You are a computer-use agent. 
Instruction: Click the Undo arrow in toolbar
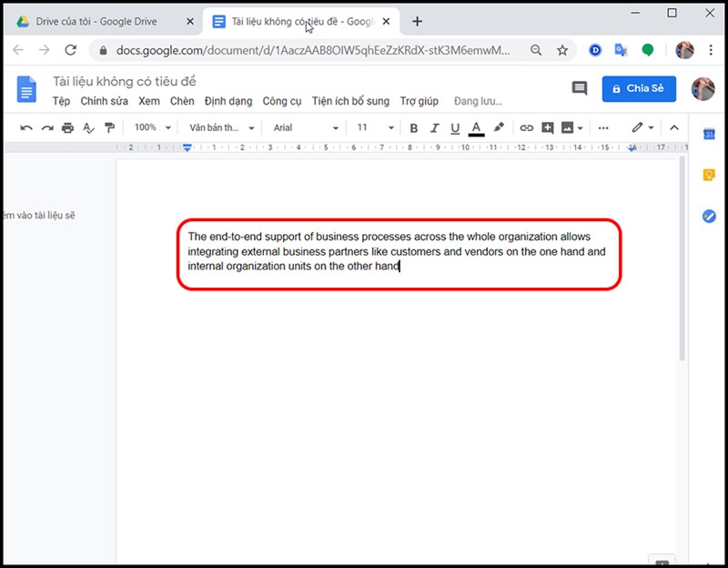tap(26, 127)
